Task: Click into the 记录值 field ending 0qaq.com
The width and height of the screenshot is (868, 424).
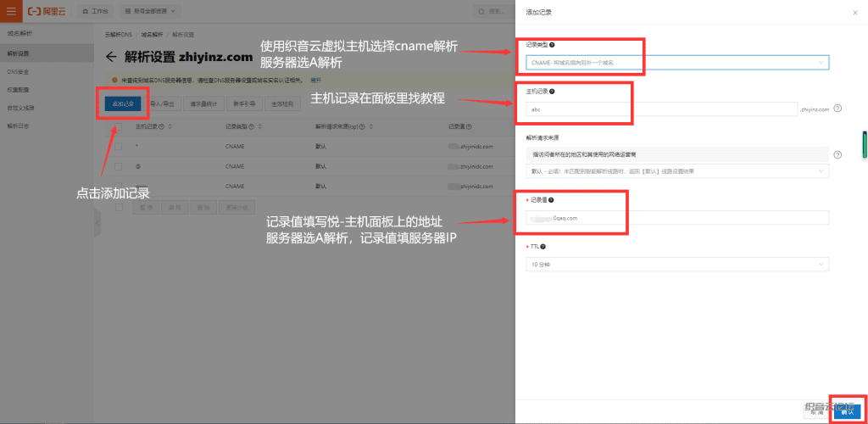Action: point(677,218)
